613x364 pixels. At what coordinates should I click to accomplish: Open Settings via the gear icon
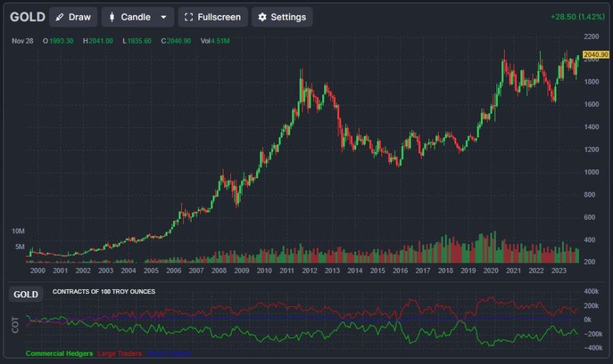262,17
